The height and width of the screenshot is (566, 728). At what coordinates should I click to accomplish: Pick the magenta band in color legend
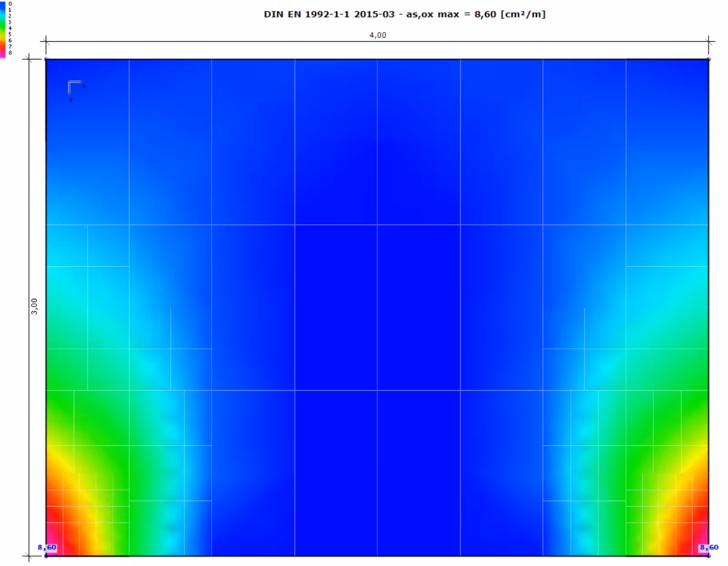(3, 54)
